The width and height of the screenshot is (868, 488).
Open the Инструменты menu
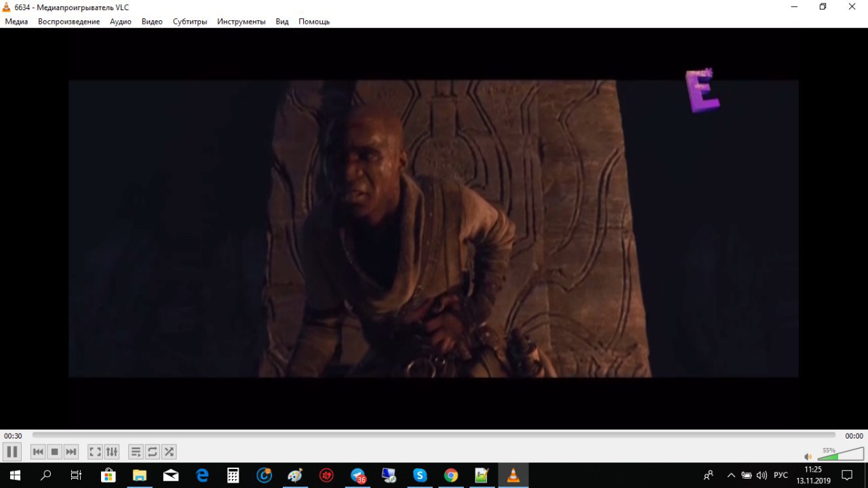(241, 22)
